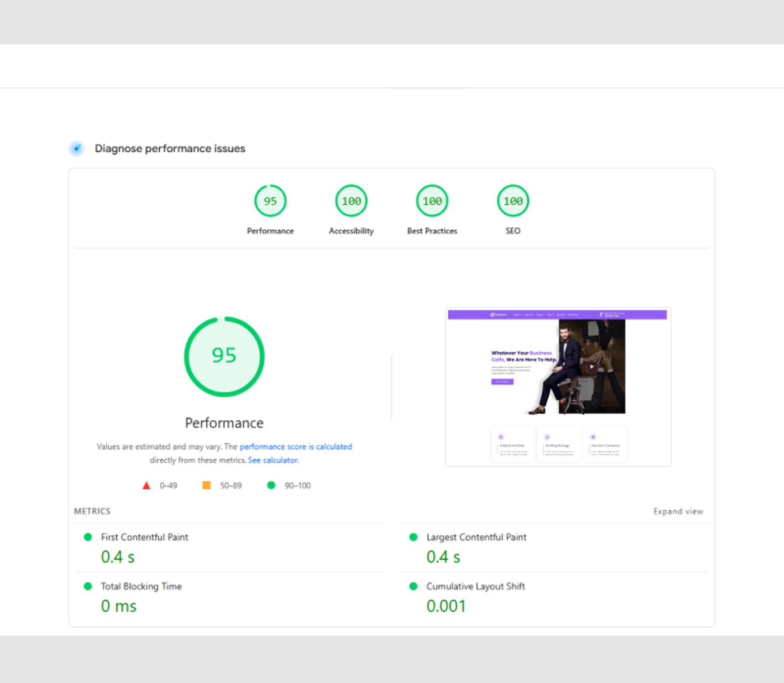Click the green dot beside Cumulative Layout Shift
This screenshot has width=784, height=683.
pos(414,586)
